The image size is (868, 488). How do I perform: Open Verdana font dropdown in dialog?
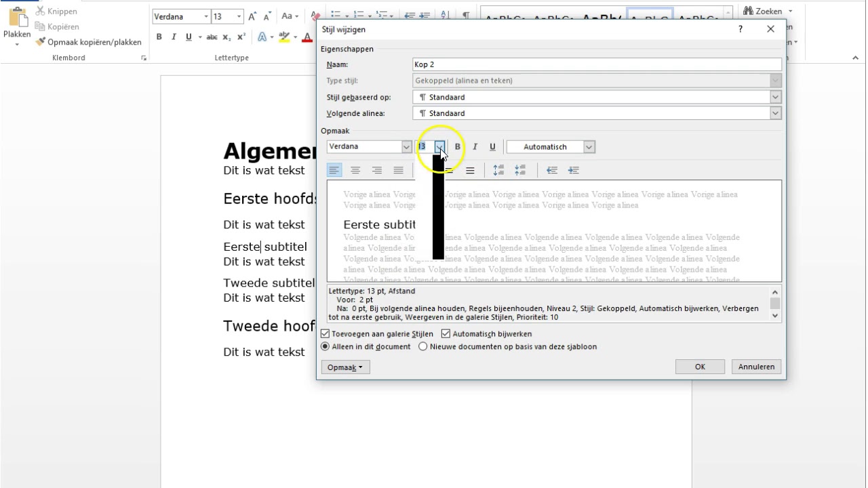point(406,146)
